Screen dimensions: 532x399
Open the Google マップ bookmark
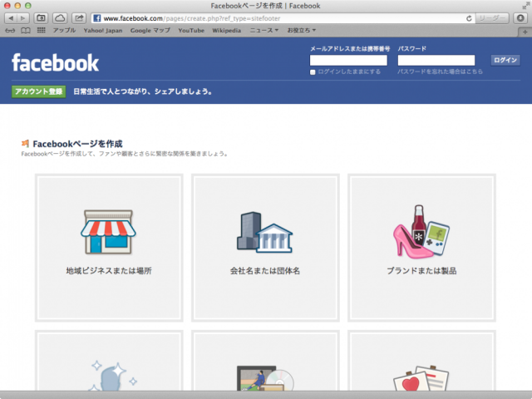click(x=150, y=31)
